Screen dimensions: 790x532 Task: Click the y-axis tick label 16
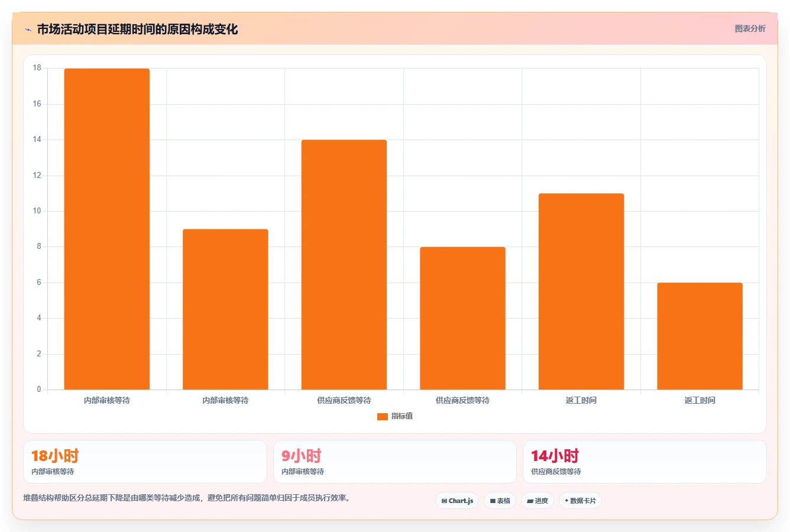coord(37,104)
